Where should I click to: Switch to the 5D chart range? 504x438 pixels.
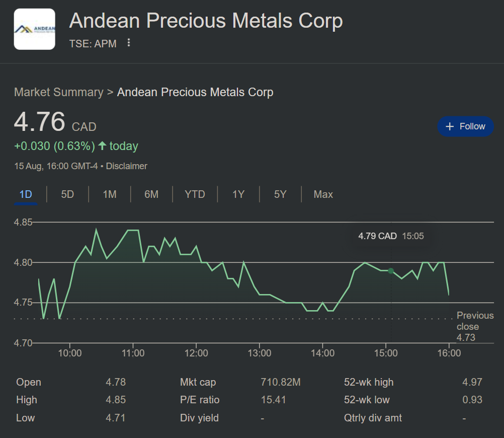point(67,194)
